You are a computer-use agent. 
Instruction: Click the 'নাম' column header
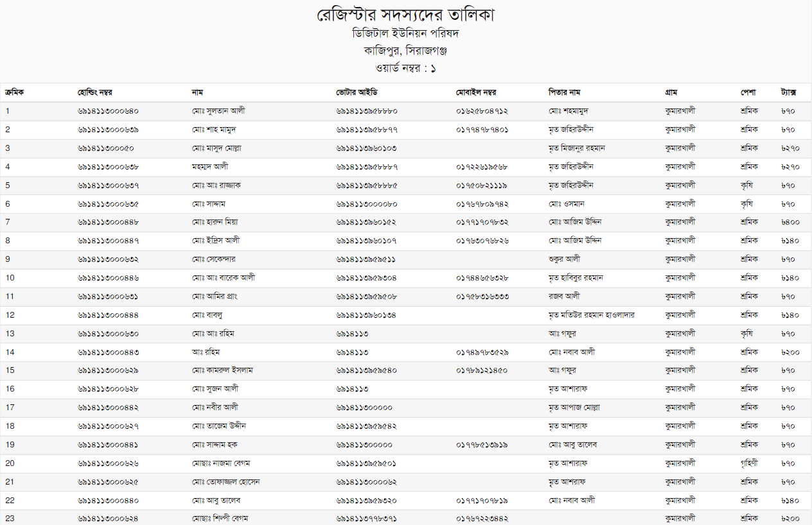pos(198,92)
